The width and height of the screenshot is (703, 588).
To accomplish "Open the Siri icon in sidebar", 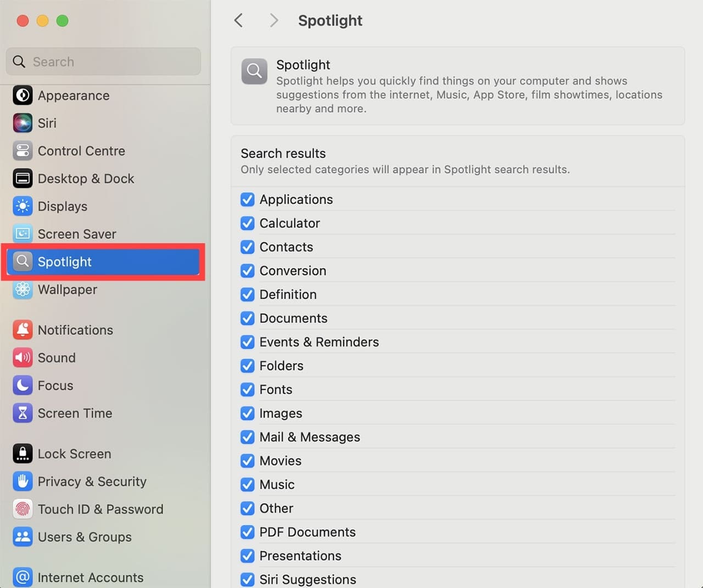I will [23, 123].
